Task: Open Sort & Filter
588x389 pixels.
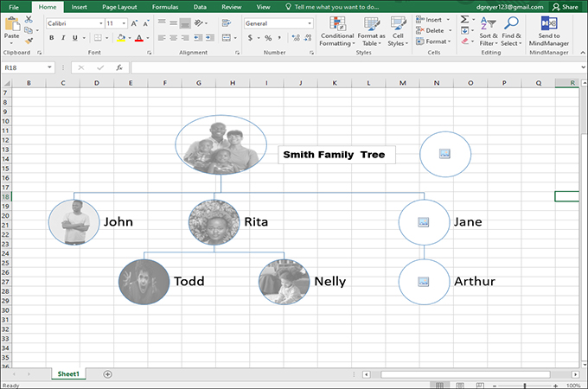Action: (x=489, y=31)
